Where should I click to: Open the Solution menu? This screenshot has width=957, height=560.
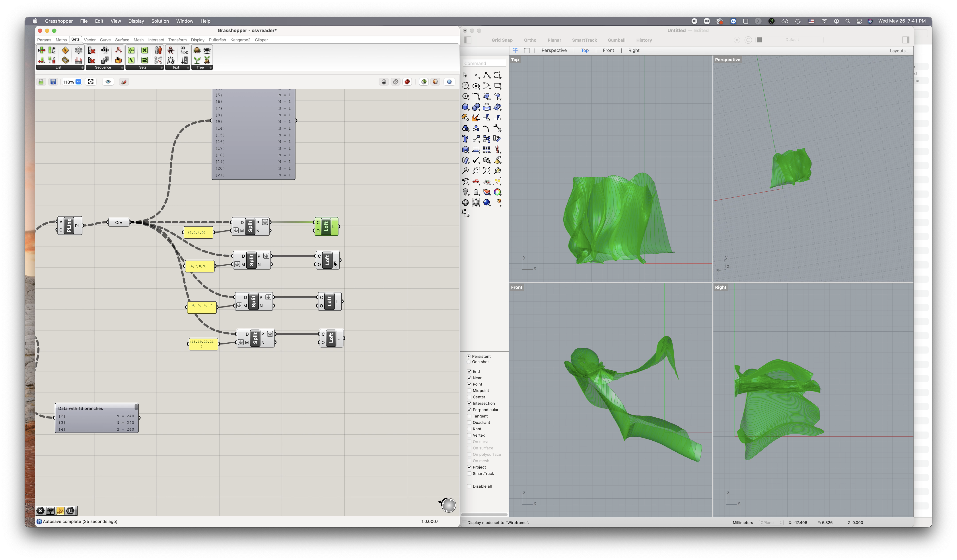pyautogui.click(x=160, y=21)
